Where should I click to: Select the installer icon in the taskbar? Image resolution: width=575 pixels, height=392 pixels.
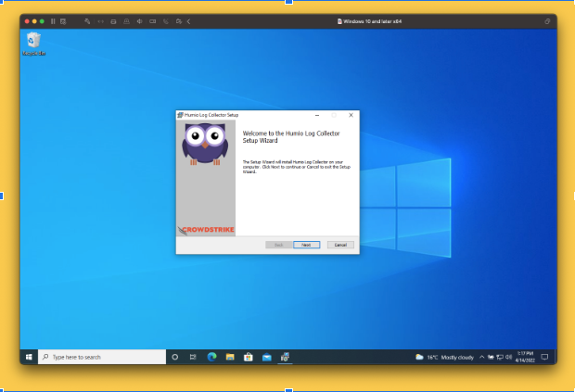coord(285,357)
